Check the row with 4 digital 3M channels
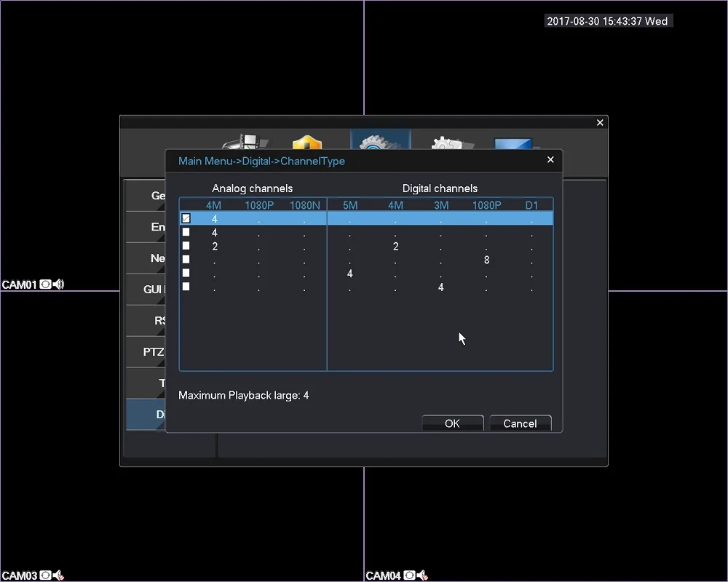The width and height of the screenshot is (728, 582). [x=186, y=287]
